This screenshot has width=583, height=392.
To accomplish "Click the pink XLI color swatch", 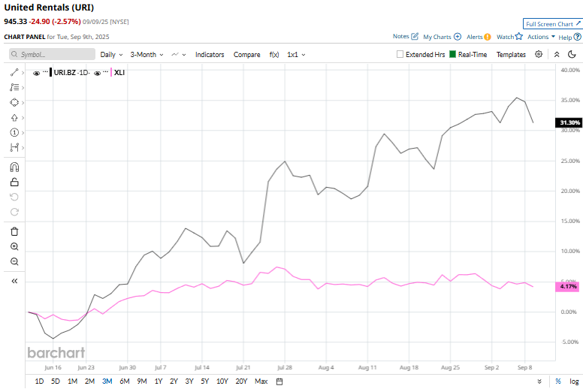I will (x=111, y=72).
